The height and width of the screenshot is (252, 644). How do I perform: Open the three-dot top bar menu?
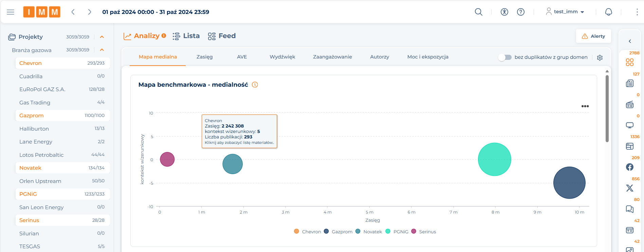coord(637,12)
